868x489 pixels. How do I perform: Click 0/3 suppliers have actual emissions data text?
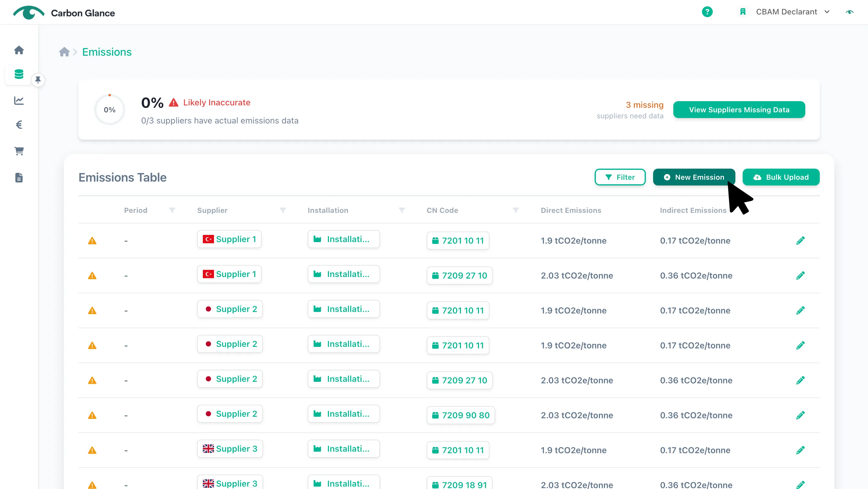point(220,120)
